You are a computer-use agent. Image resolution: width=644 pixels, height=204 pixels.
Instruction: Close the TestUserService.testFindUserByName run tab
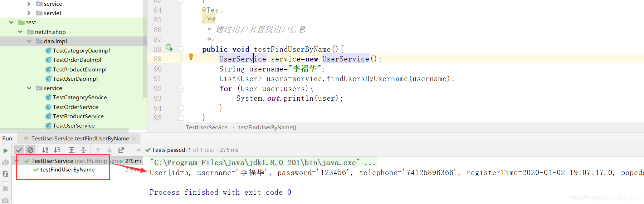pos(134,139)
